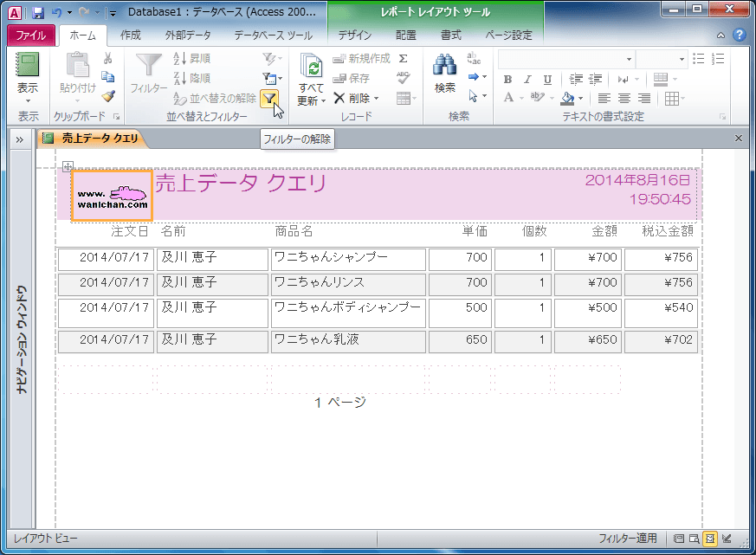Switch to the ページ設定 tab
756x555 pixels.
point(508,35)
